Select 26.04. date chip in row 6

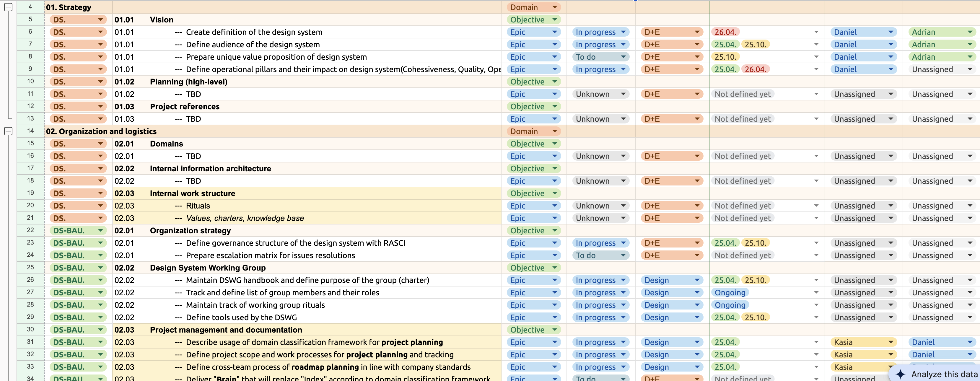(725, 32)
